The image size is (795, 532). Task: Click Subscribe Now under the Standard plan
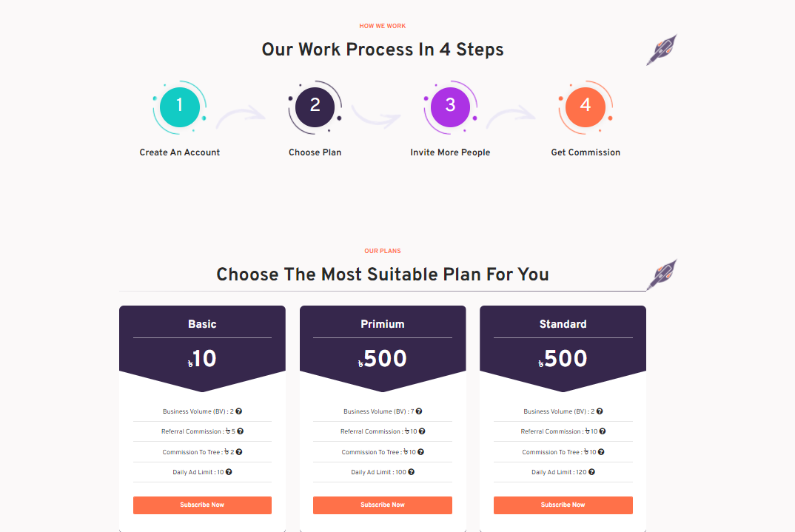(x=563, y=505)
